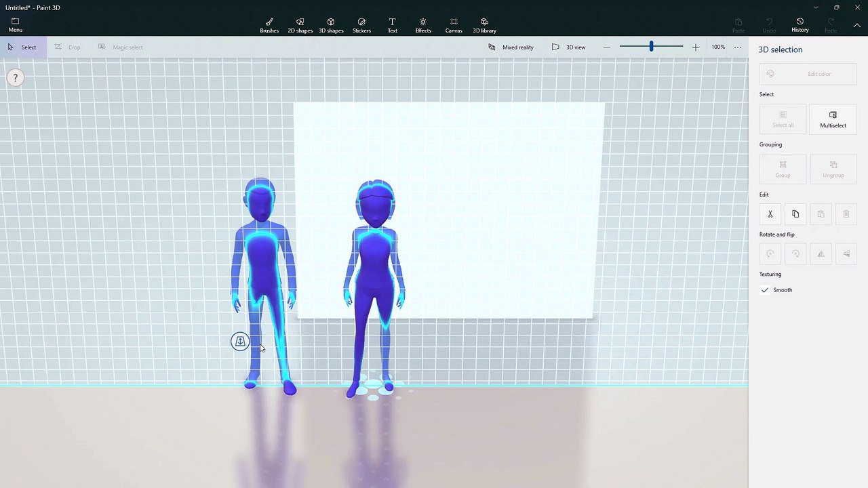Click the Cut scissors icon

tap(770, 214)
